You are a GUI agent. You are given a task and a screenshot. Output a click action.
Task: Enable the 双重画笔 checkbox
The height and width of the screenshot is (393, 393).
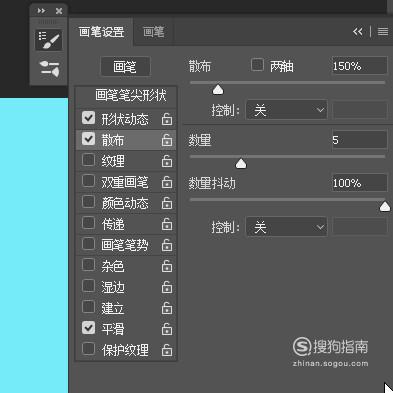point(88,181)
